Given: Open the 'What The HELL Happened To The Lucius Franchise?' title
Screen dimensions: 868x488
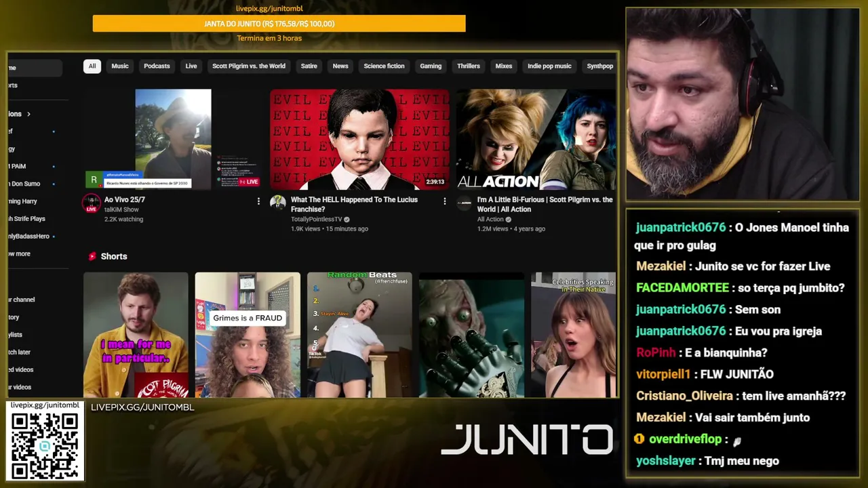Looking at the screenshot, I should [354, 204].
